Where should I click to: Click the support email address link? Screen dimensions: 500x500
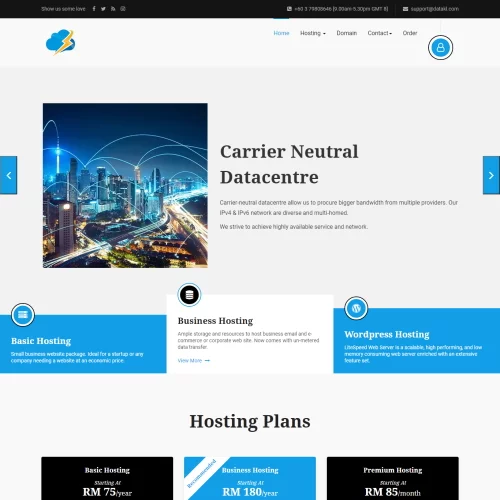(435, 9)
